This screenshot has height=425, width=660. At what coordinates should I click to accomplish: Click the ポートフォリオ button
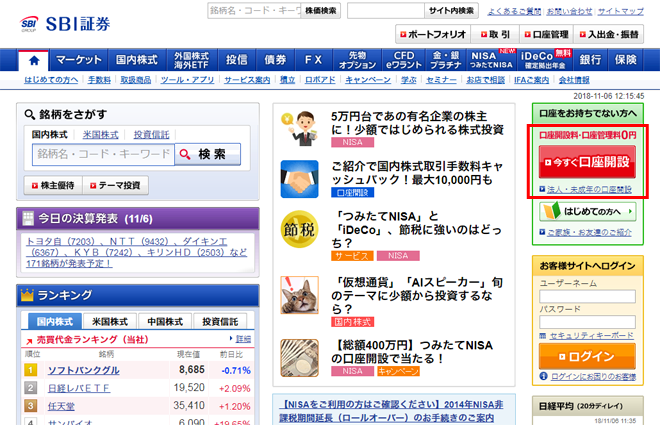coord(433,35)
